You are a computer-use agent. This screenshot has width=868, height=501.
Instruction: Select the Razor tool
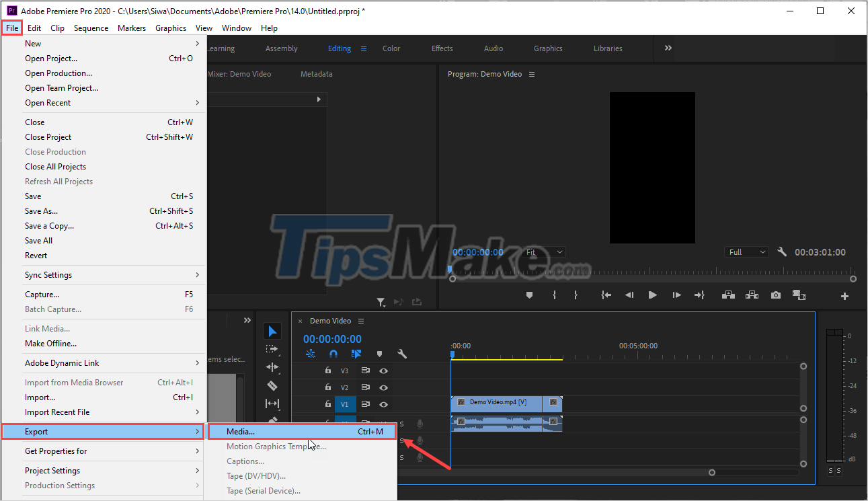click(272, 385)
